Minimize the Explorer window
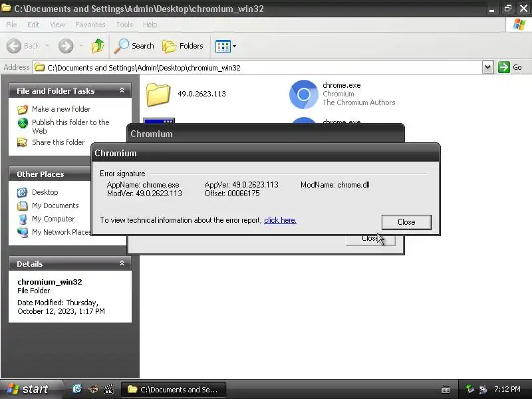Image resolution: width=532 pixels, height=399 pixels. pos(491,8)
